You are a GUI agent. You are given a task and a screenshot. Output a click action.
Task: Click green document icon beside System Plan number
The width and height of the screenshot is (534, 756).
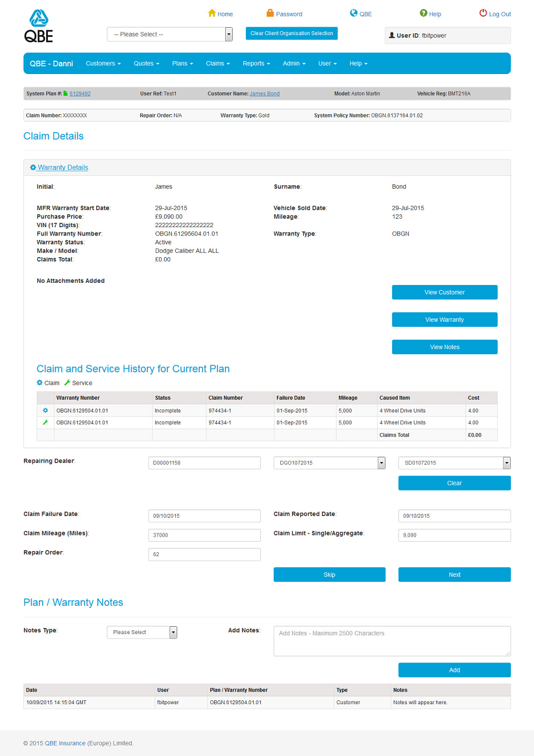pos(66,94)
